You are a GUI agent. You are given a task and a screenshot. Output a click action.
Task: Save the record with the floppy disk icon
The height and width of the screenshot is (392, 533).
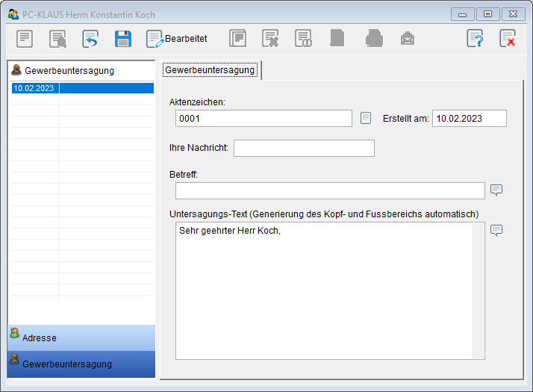[x=123, y=39]
